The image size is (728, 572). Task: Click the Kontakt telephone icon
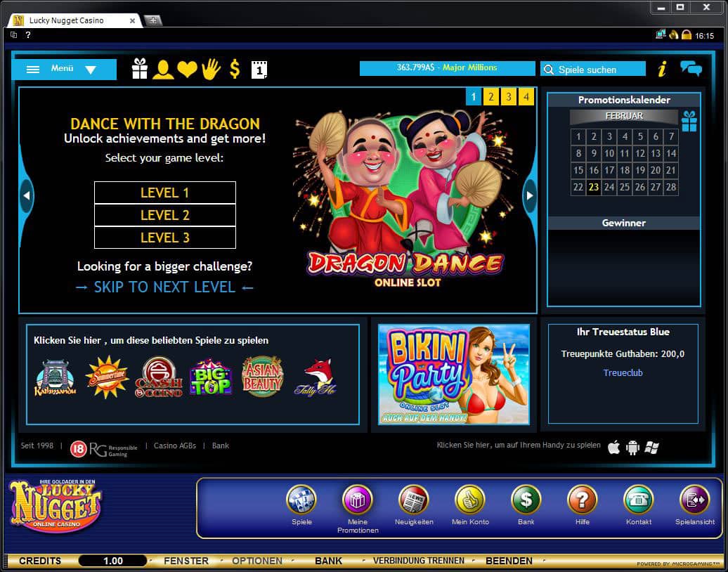(x=638, y=500)
